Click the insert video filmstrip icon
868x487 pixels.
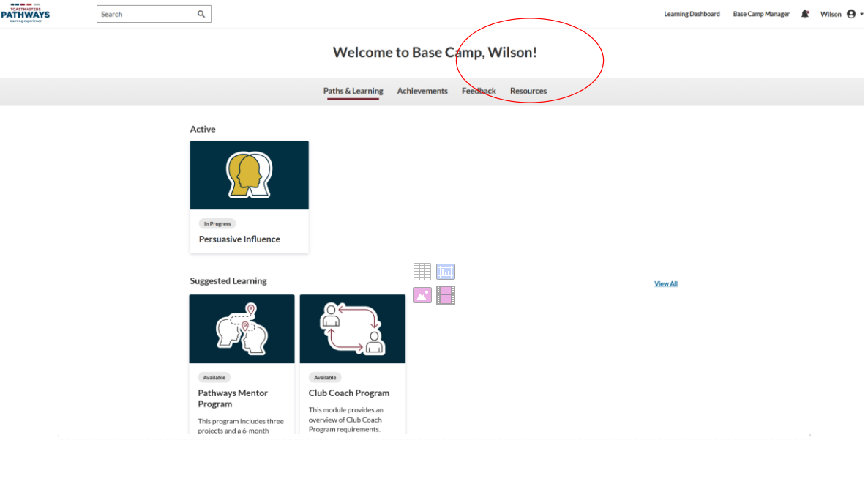coord(446,295)
